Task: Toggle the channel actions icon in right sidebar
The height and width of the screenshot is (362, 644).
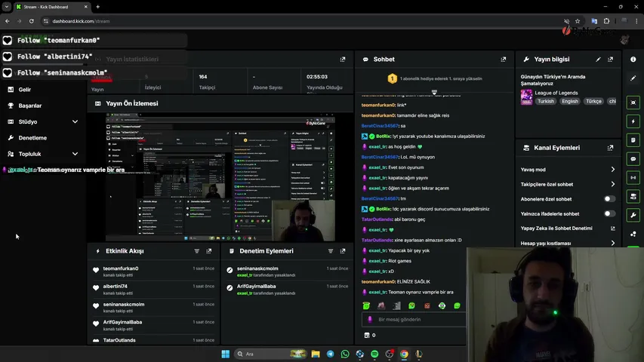Action: tap(633, 197)
